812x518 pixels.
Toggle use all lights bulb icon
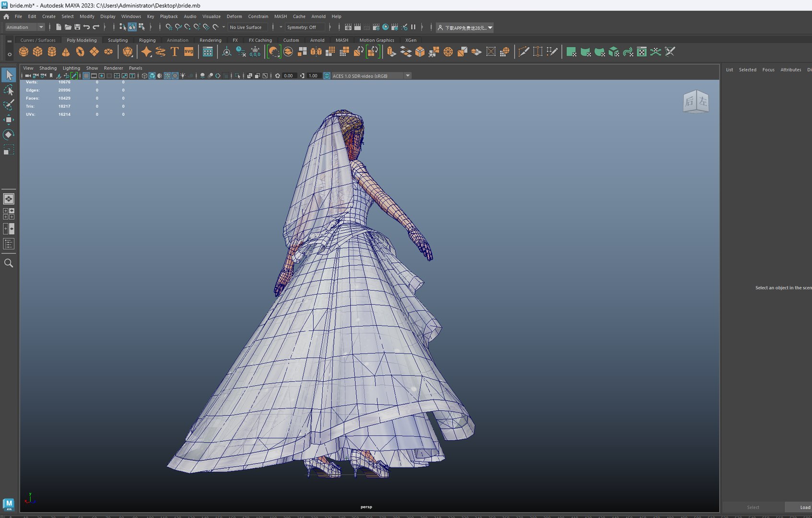pyautogui.click(x=183, y=76)
